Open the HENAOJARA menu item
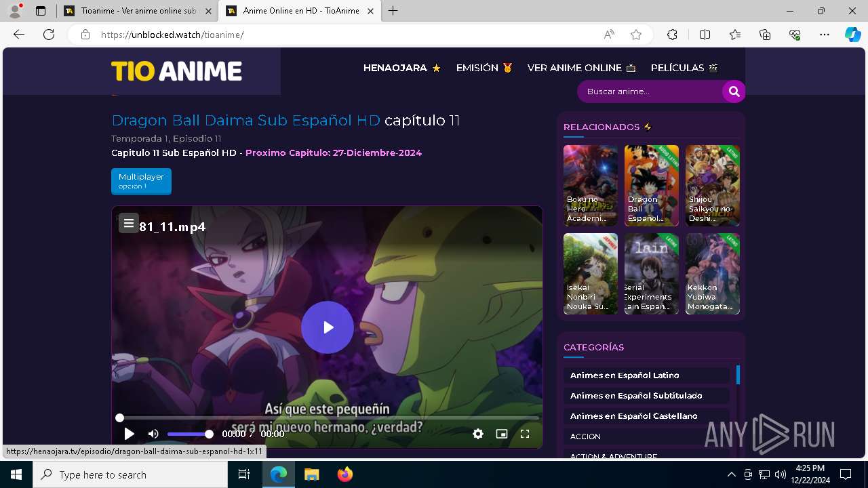This screenshot has width=868, height=488. [402, 68]
